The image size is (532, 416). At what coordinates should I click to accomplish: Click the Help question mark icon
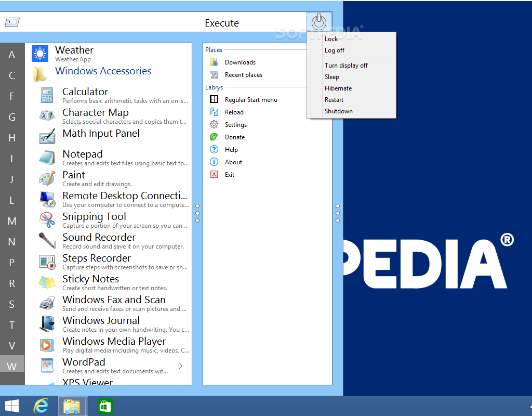coord(214,149)
